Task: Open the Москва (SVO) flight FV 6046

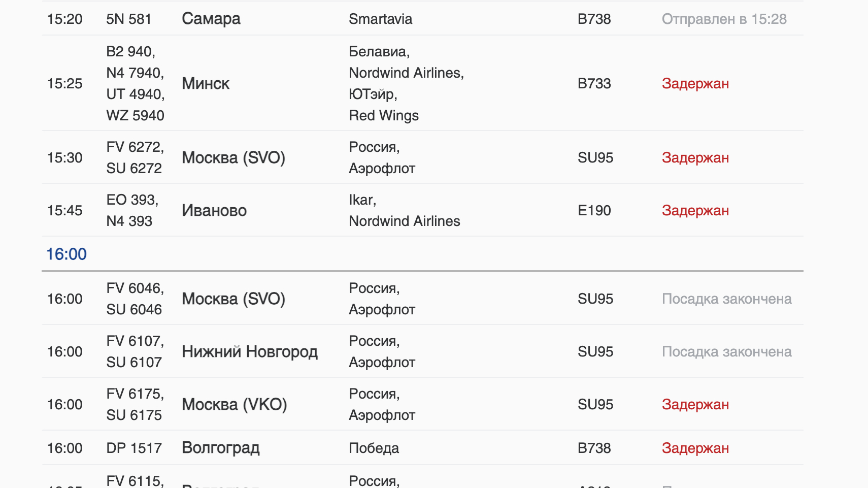Action: tap(422, 299)
